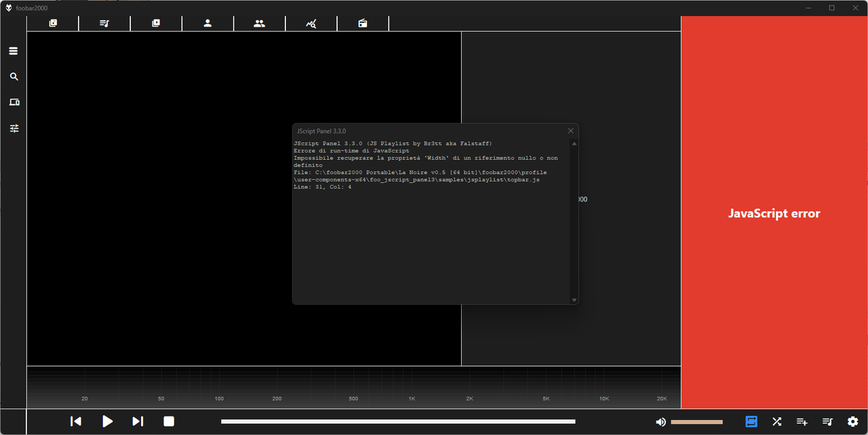Click the red JavaScript error panel
868x435 pixels.
coord(774,213)
